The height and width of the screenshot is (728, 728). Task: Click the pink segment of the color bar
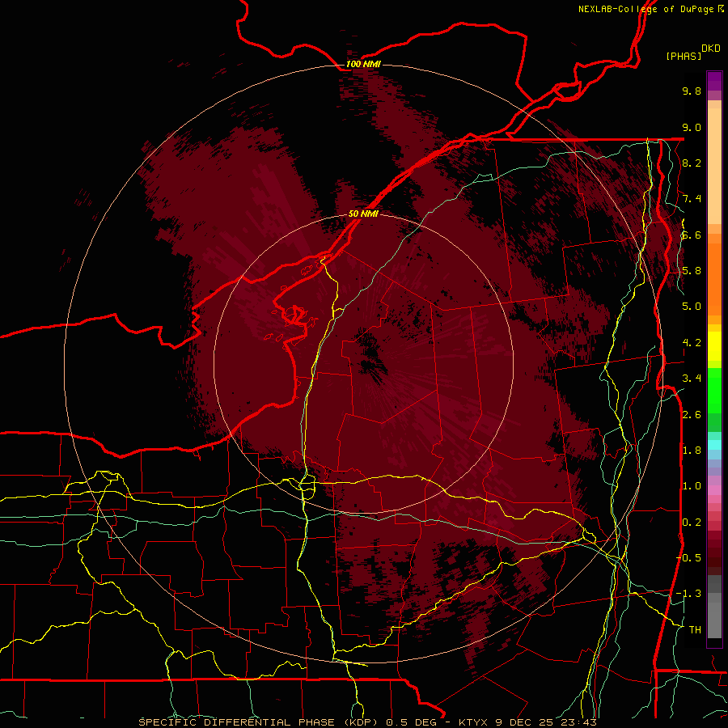(714, 490)
